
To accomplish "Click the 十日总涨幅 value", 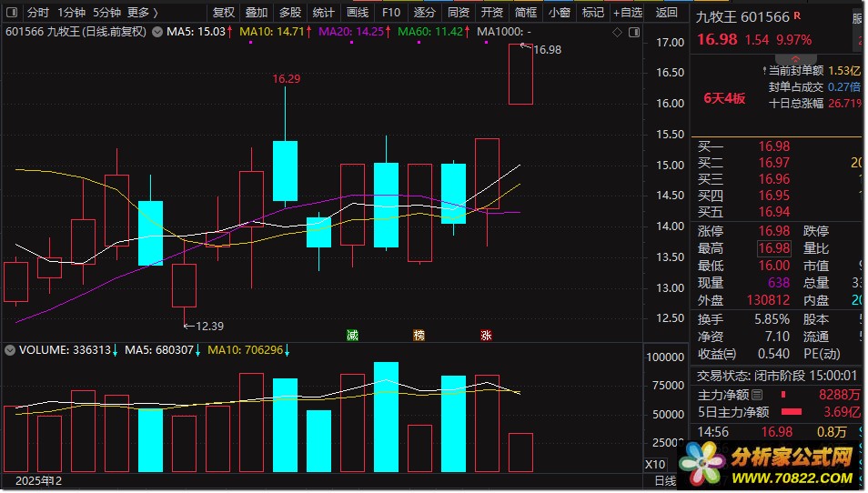I will pos(844,104).
